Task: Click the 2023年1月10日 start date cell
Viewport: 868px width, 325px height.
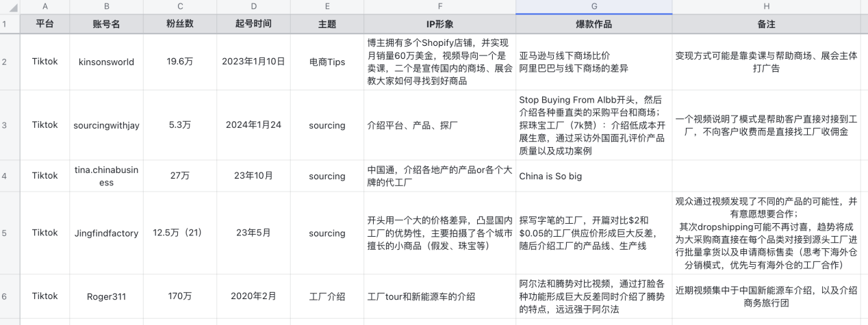Action: tap(253, 62)
